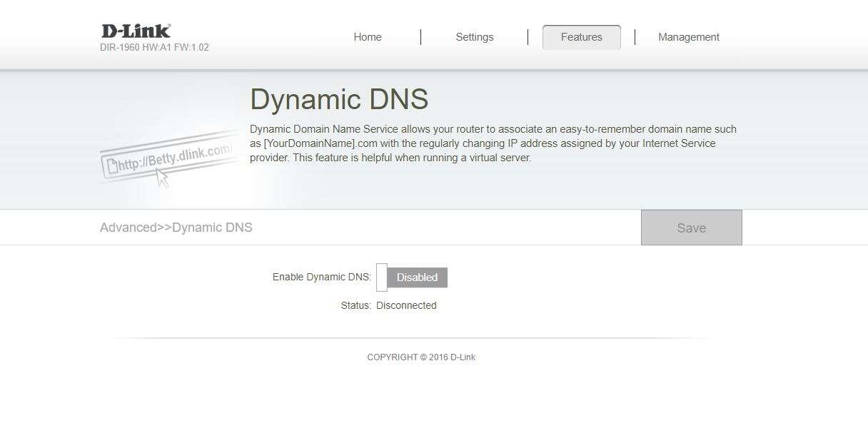Screen dimensions: 868x428
Task: Select the Features tab
Action: (x=581, y=37)
